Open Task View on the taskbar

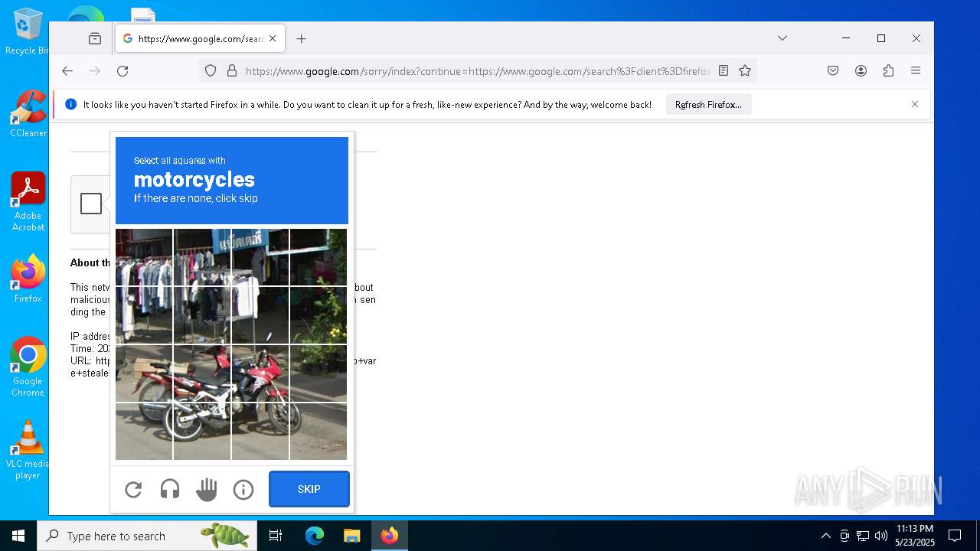click(x=276, y=536)
